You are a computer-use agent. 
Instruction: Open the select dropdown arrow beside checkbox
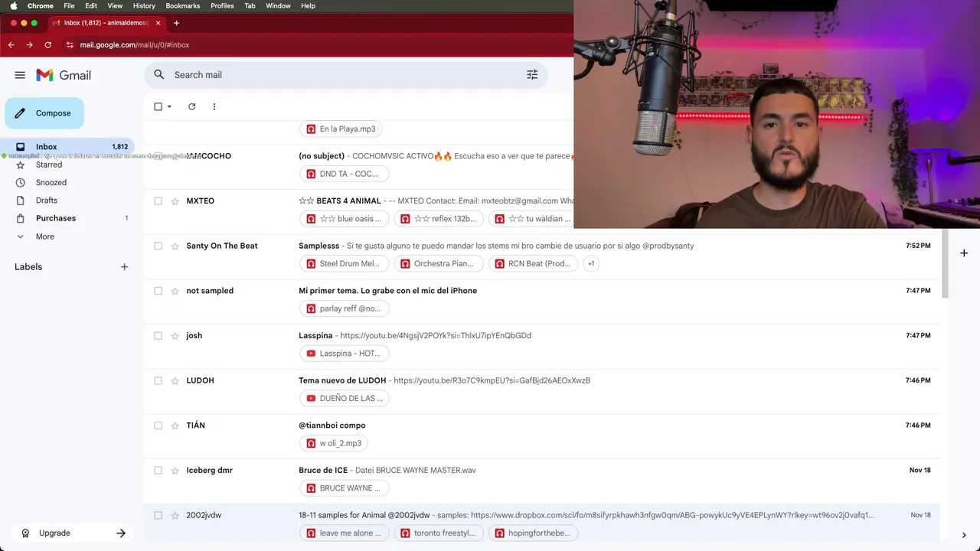coord(169,106)
